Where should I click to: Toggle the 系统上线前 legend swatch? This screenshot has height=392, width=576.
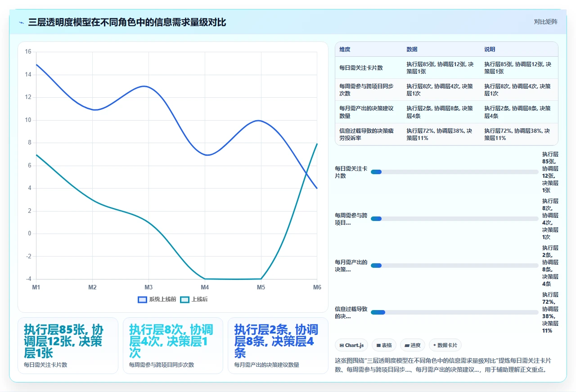click(143, 299)
